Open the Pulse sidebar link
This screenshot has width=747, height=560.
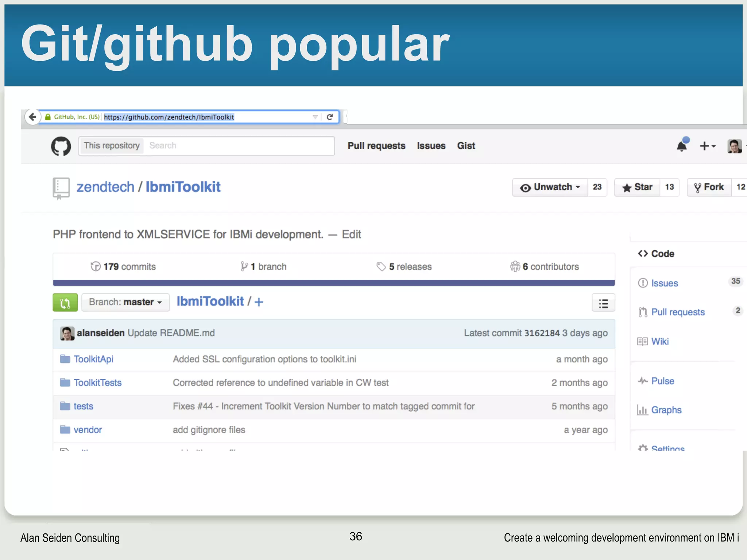(663, 381)
